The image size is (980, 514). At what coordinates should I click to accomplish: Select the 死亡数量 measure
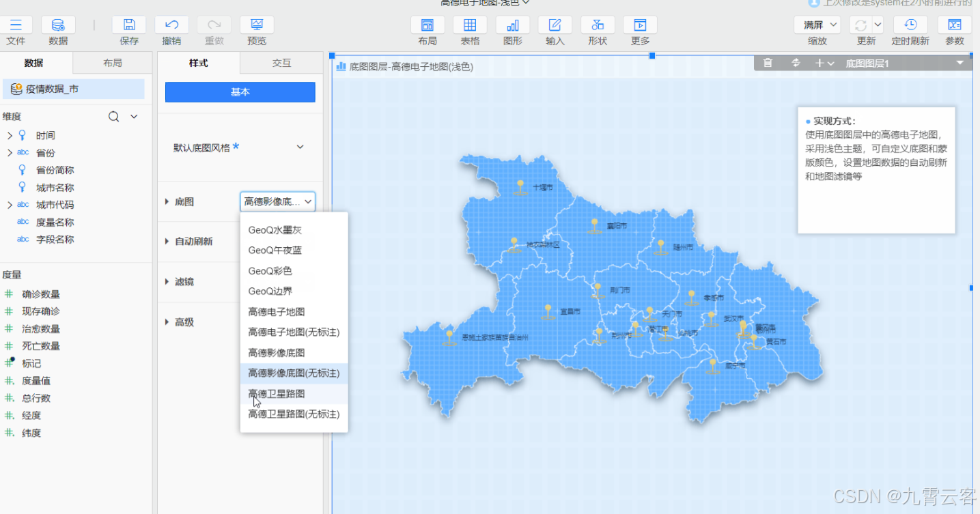pyautogui.click(x=41, y=346)
